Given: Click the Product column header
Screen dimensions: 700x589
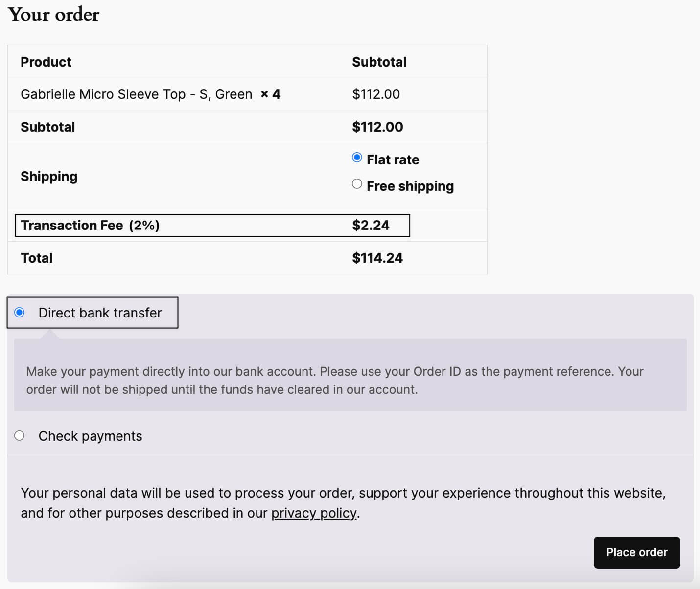Looking at the screenshot, I should pos(46,62).
